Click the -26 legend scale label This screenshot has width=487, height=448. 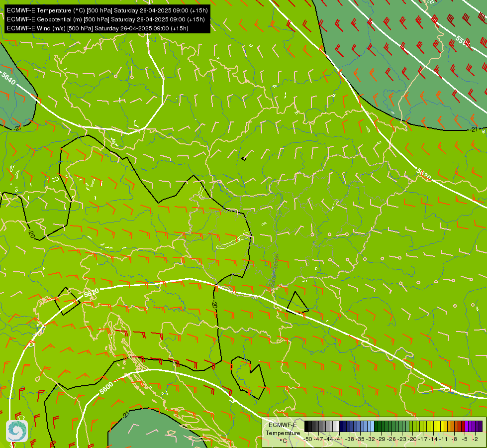click(391, 439)
